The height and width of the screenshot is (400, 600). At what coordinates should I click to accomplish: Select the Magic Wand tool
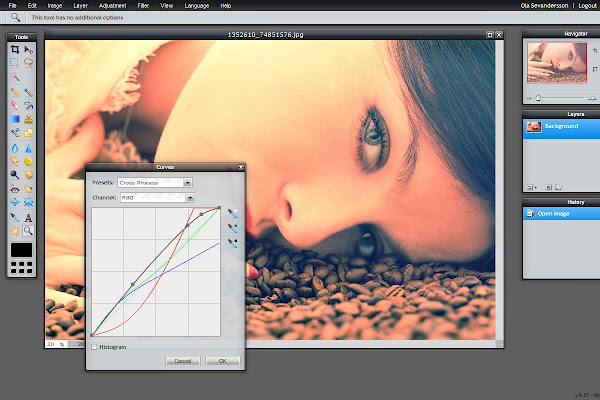[x=15, y=77]
